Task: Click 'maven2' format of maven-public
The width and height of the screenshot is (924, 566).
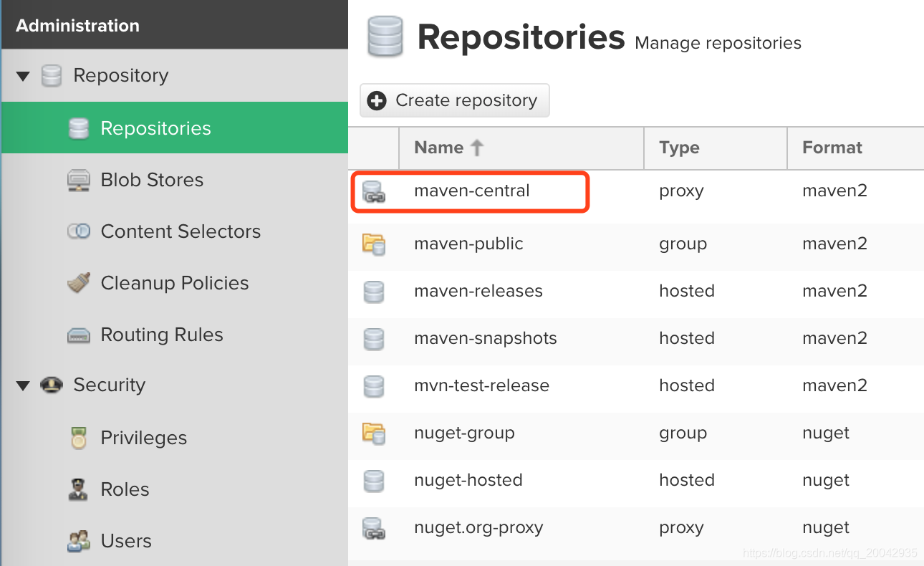Action: pos(835,244)
